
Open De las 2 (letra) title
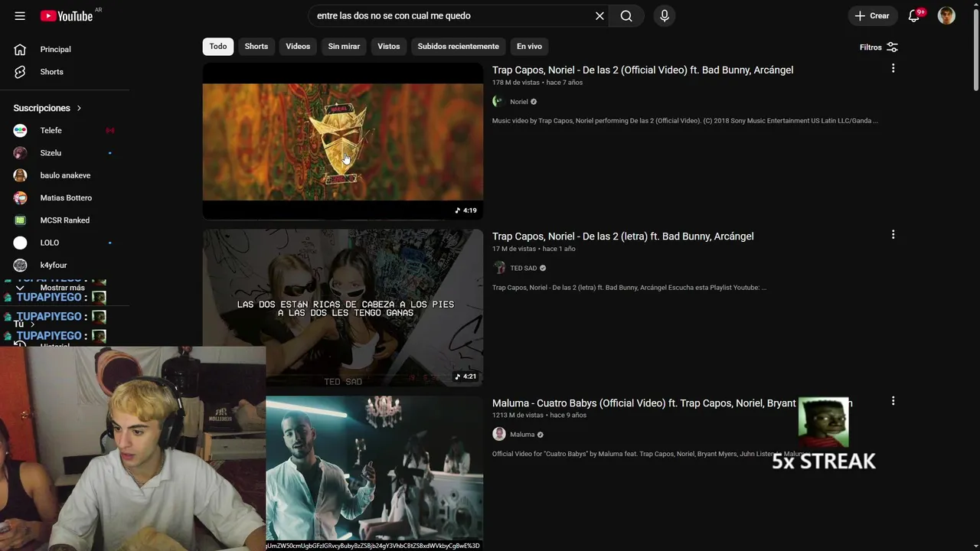[x=622, y=236]
